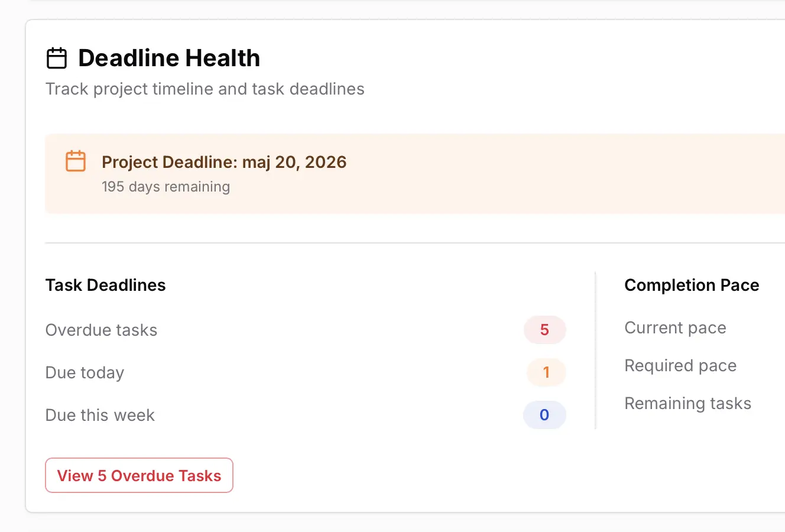This screenshot has height=532, width=785.
Task: Click the Track project timeline subtitle text
Action: 205,89
